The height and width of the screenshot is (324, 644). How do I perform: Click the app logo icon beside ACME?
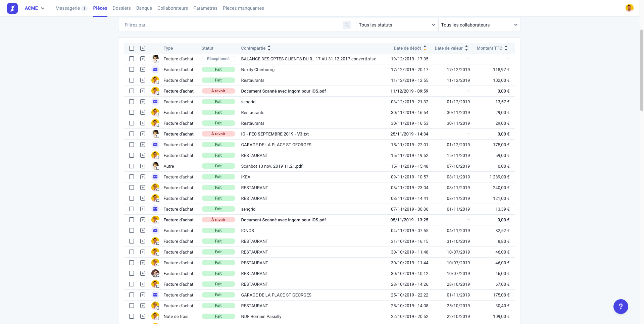tap(12, 8)
